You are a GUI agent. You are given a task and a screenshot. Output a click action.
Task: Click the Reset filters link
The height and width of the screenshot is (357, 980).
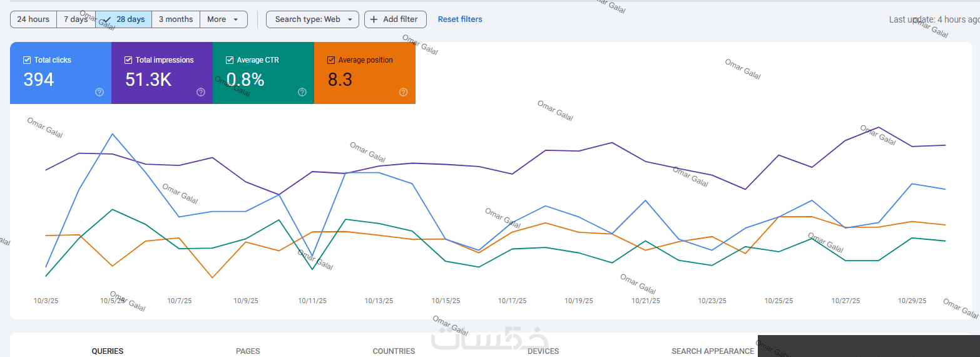pyautogui.click(x=460, y=19)
